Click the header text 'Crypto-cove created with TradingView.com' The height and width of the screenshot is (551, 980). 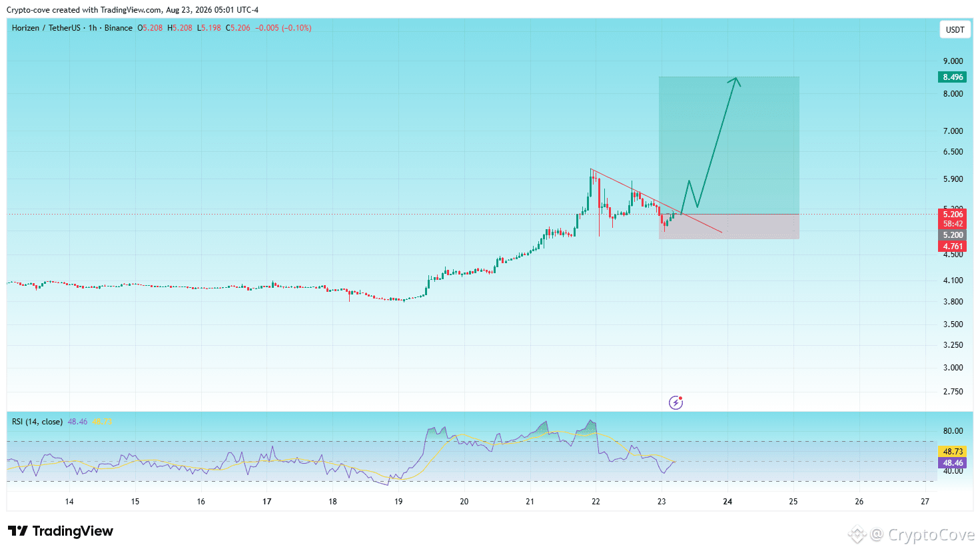click(84, 10)
